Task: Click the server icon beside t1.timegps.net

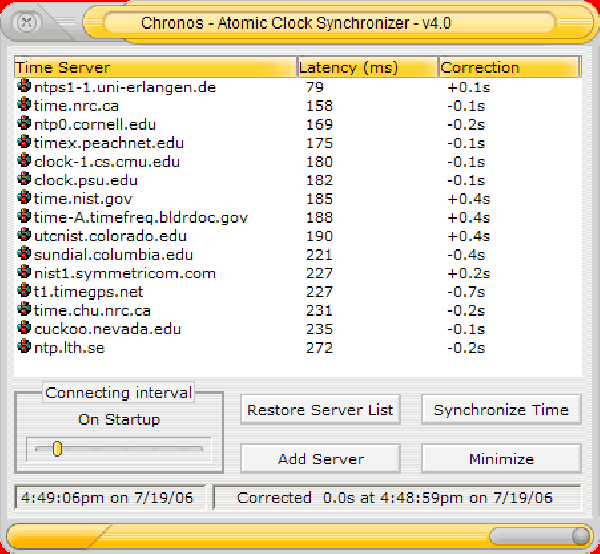Action: click(24, 291)
